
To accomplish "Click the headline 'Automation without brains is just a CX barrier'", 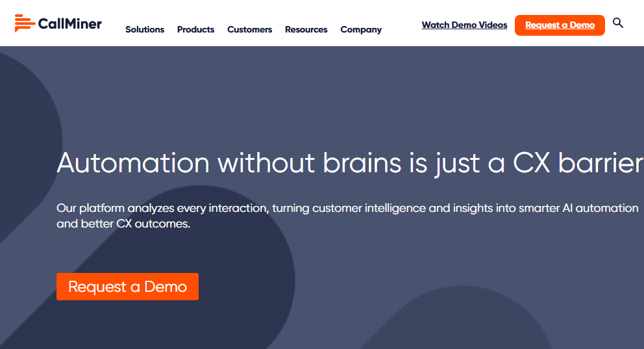I will pyautogui.click(x=350, y=163).
